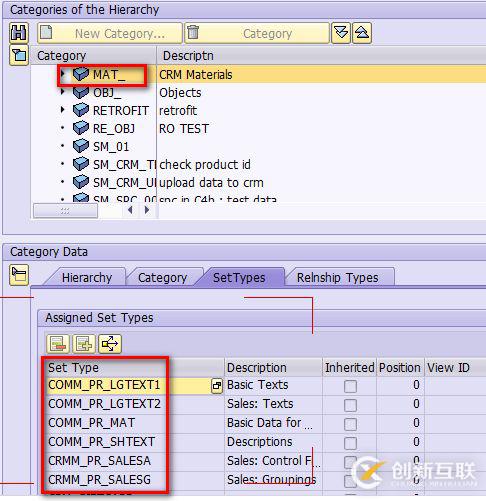Toggle Inherited checkbox for Sales: Texts
486x501 pixels.
[350, 405]
